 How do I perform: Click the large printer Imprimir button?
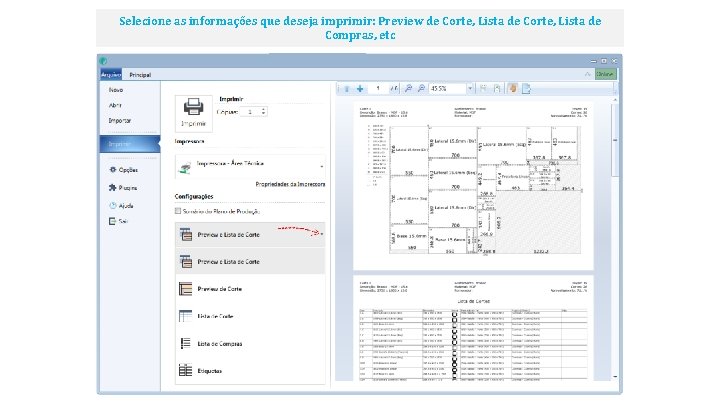coord(193,113)
